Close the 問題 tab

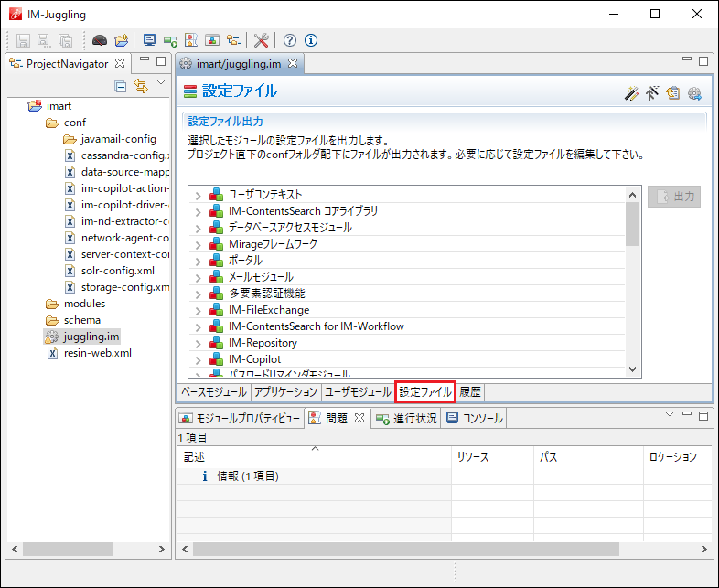click(x=360, y=418)
